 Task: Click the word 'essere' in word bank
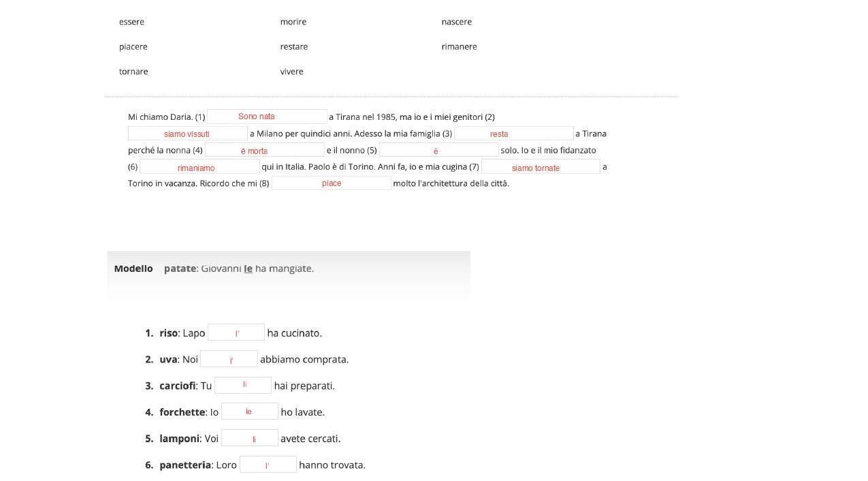click(x=131, y=22)
